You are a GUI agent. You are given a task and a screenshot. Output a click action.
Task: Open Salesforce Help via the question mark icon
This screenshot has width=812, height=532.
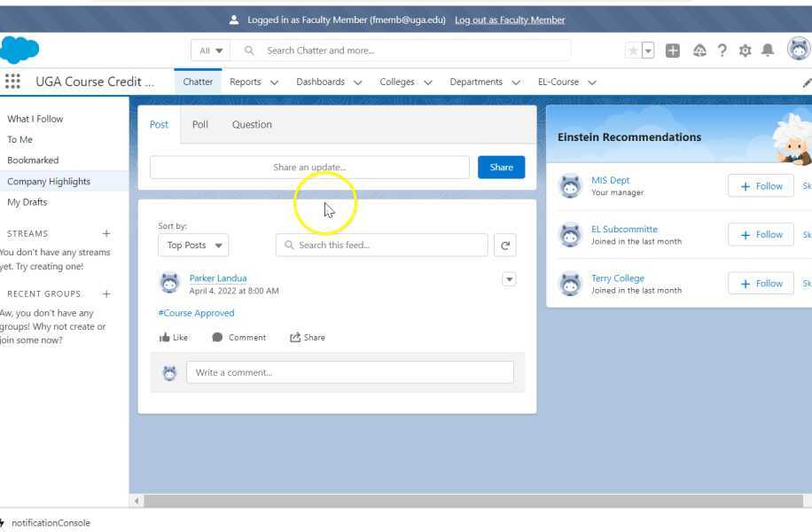(722, 51)
